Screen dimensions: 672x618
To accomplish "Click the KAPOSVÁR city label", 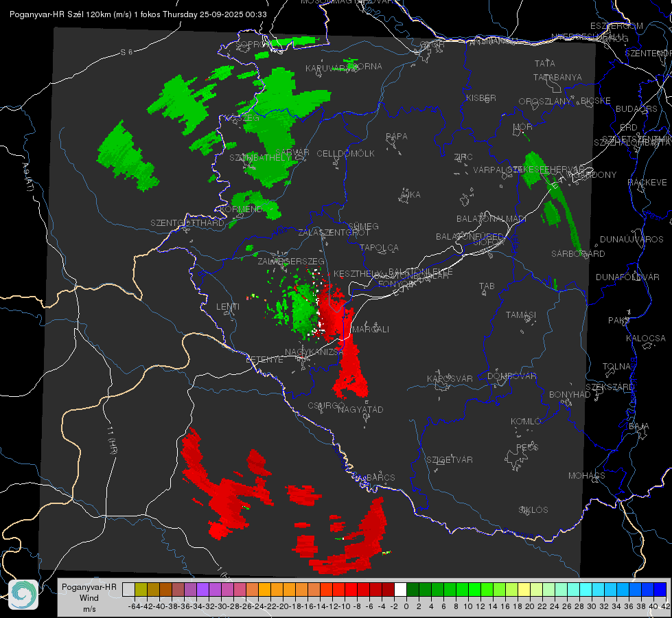I will [x=450, y=378].
